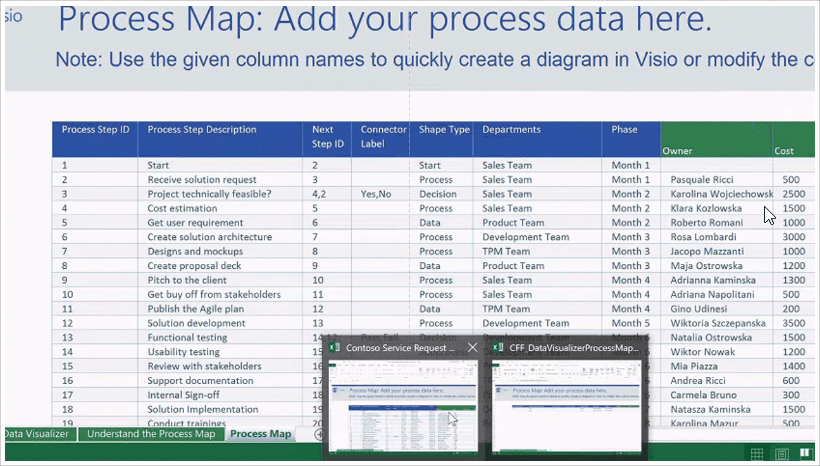
Task: Switch to Understand the Process Map tab
Action: 150,434
